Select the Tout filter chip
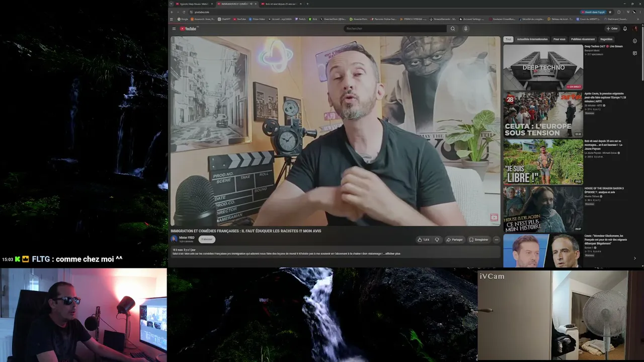Image resolution: width=644 pixels, height=362 pixels. [x=508, y=39]
